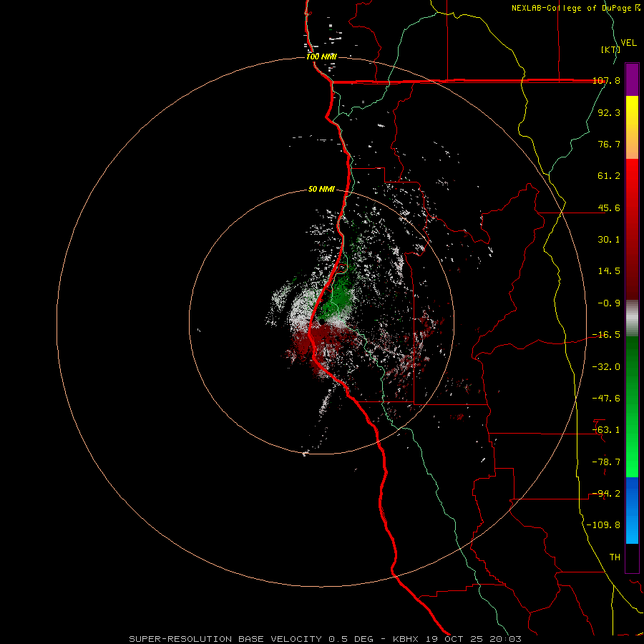644x644 pixels.
Task: Click the VEL legend title
Action: [628, 43]
